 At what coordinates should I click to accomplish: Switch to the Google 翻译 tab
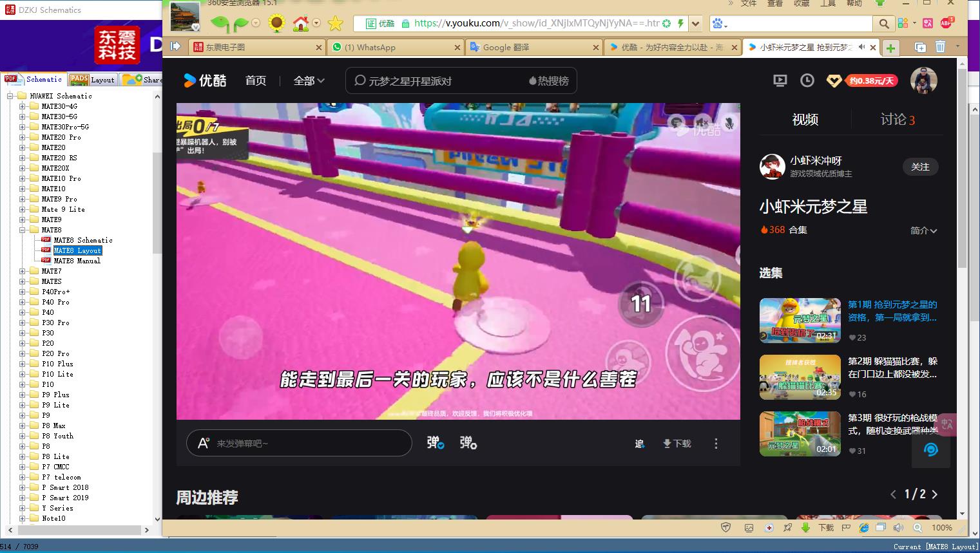[535, 47]
